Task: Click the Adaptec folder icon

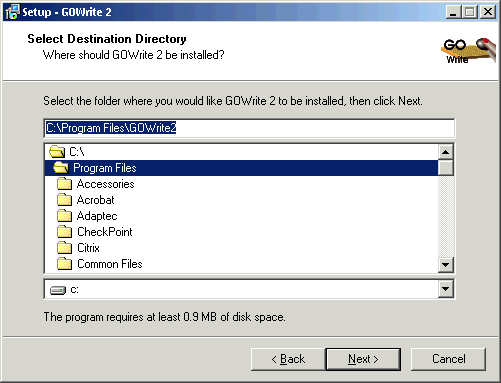Action: tap(64, 216)
